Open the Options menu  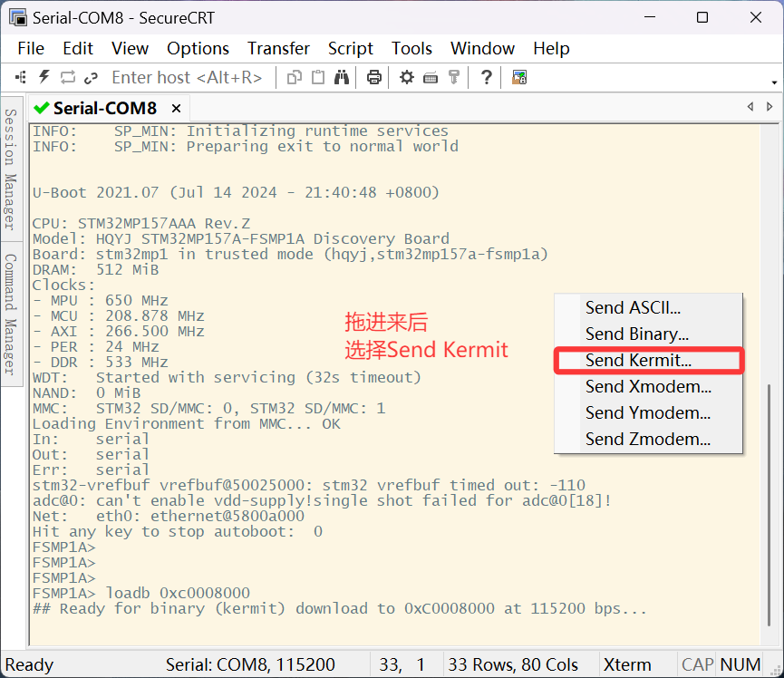point(198,49)
